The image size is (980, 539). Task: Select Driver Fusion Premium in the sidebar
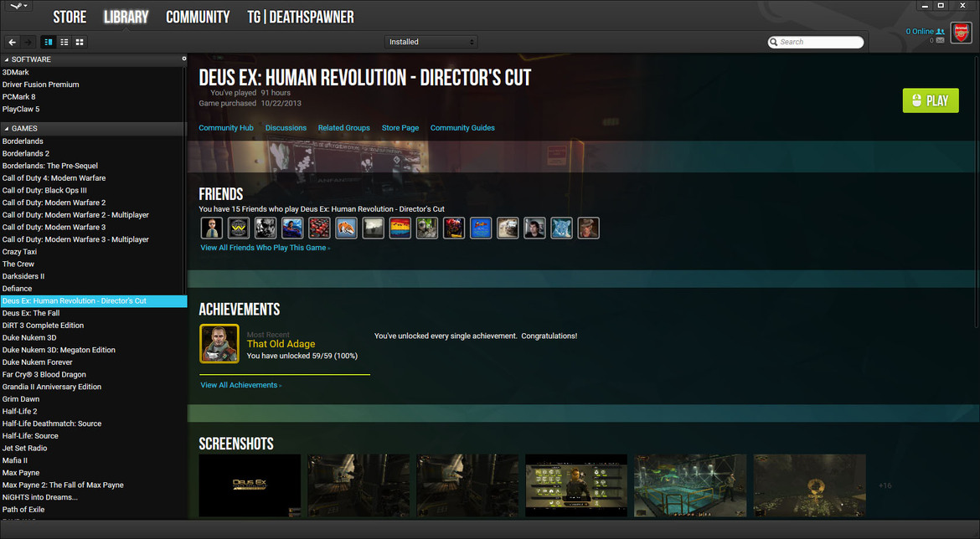(93, 85)
